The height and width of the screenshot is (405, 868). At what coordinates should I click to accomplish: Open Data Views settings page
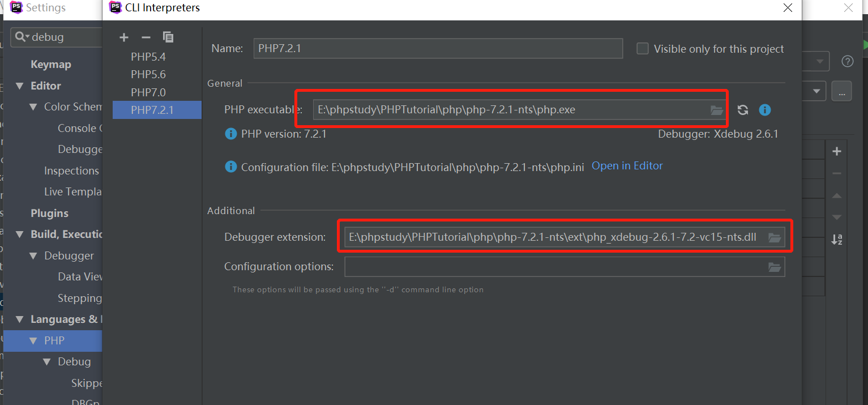[80, 277]
